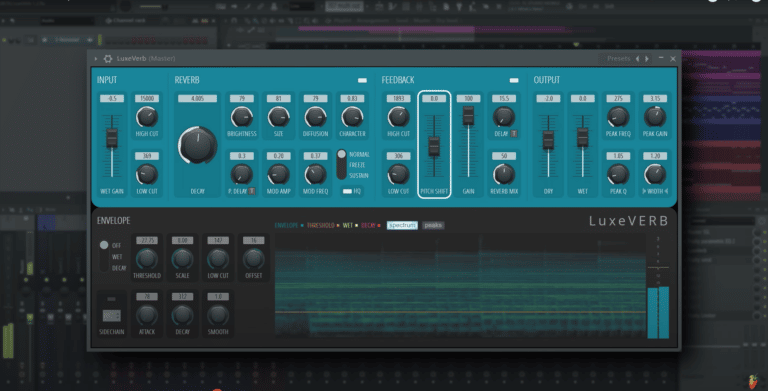Open the LuxeVerb plugin options arrow menu
This screenshot has width=768, height=391.
click(96, 59)
